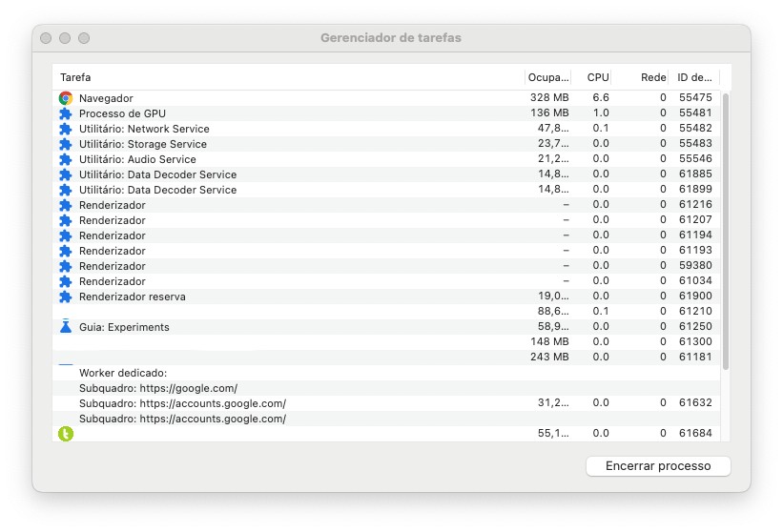The image size is (783, 532).
Task: Select the Network Service puzzle piece icon
Action: pos(66,129)
